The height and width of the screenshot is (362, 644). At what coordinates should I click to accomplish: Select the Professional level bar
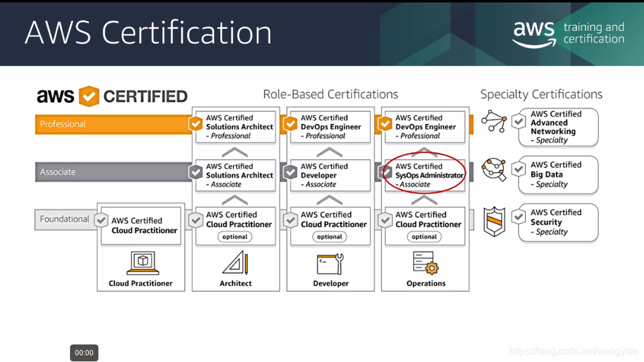[113, 124]
